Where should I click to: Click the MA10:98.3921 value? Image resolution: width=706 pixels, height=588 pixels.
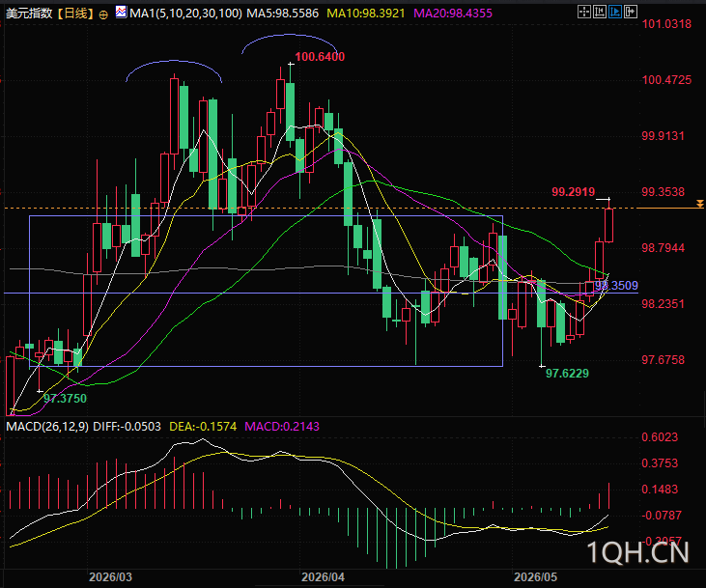(366, 14)
